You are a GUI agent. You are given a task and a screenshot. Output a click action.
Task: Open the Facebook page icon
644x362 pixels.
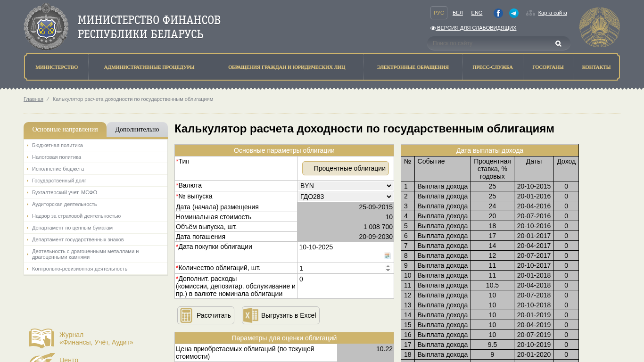[498, 13]
